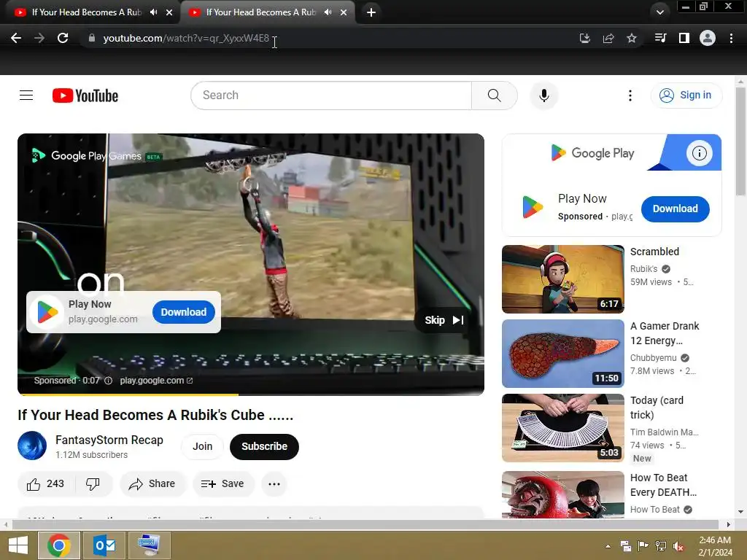Go to YouTube home via logo

[x=85, y=96]
